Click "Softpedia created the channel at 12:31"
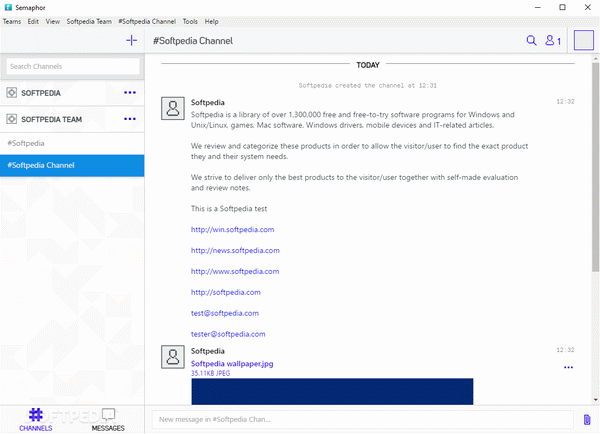600x434 pixels. point(367,85)
